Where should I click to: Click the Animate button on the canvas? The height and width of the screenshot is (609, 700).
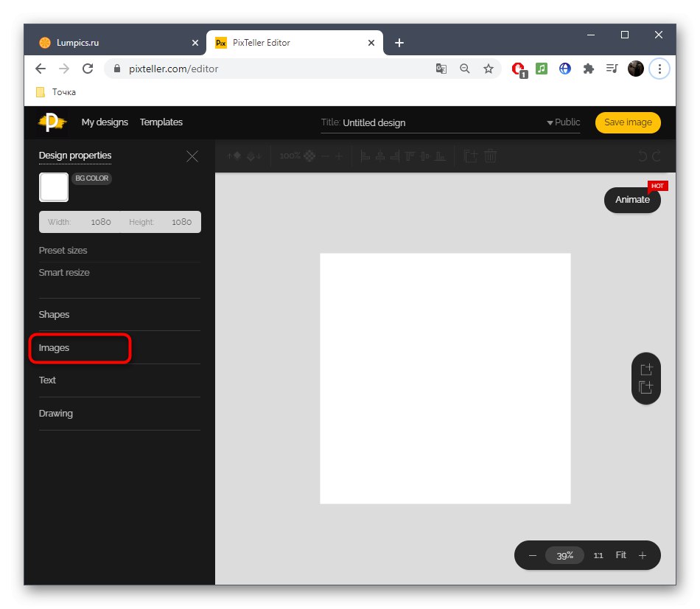[x=631, y=199]
